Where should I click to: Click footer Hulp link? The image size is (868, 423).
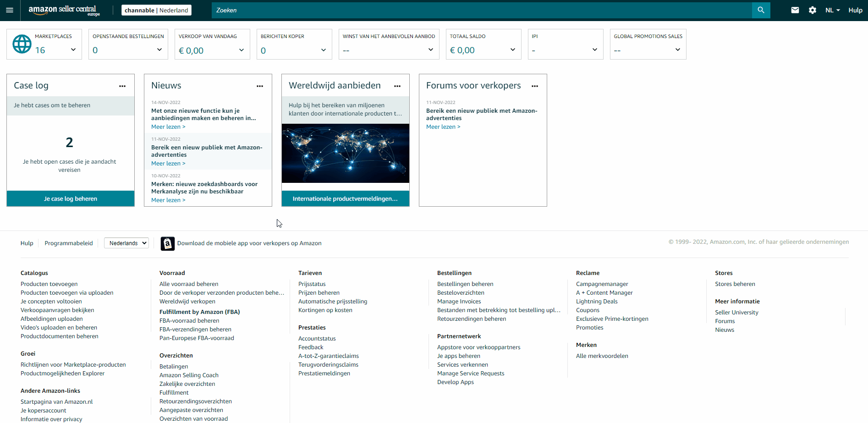click(27, 243)
